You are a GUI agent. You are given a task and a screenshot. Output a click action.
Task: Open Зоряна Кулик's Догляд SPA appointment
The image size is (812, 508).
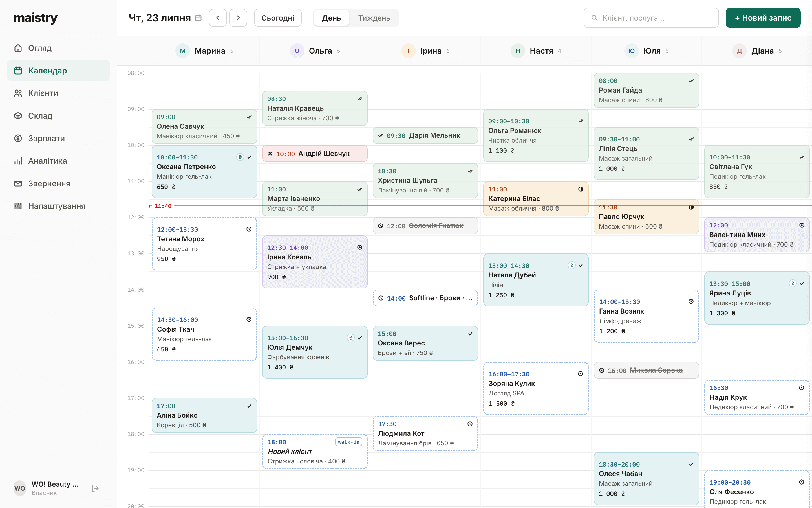(x=536, y=388)
